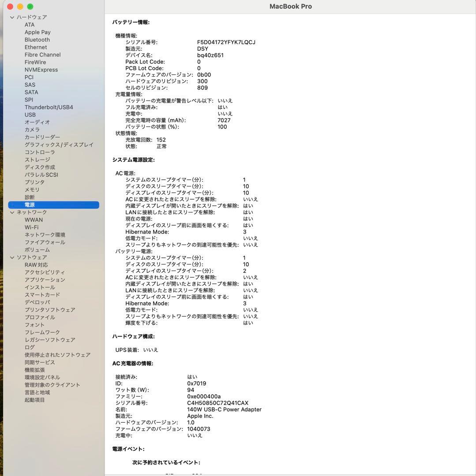Select Apple Pay in the hardware list
Viewport: 476px width, 476px height.
37,32
